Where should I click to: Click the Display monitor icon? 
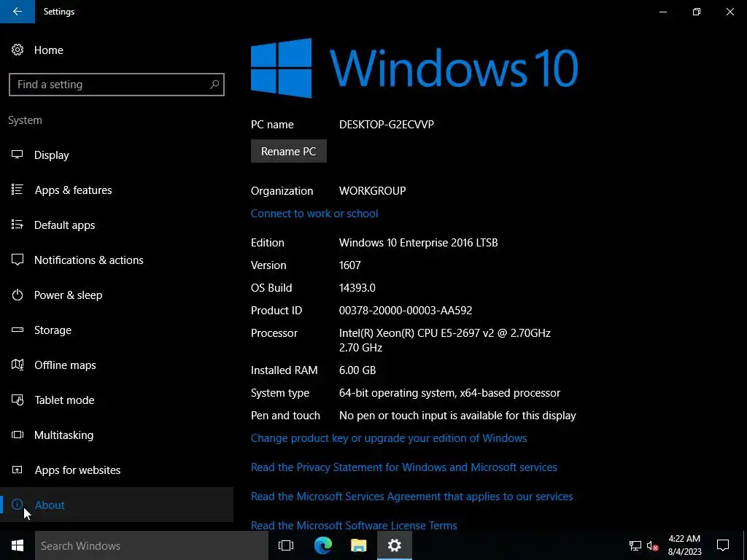18,155
